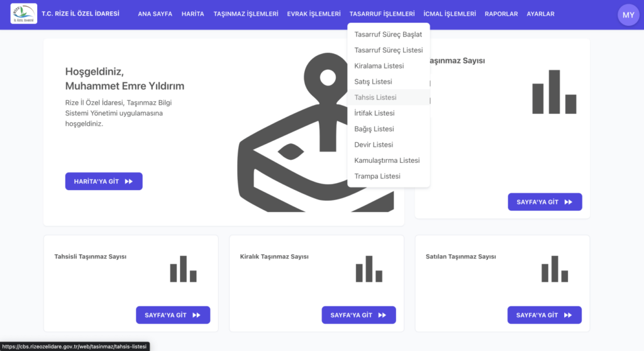Click SAYFA'YA GİT in Kiralık Taşınmaz card
The width and height of the screenshot is (644, 351).
pos(358,315)
